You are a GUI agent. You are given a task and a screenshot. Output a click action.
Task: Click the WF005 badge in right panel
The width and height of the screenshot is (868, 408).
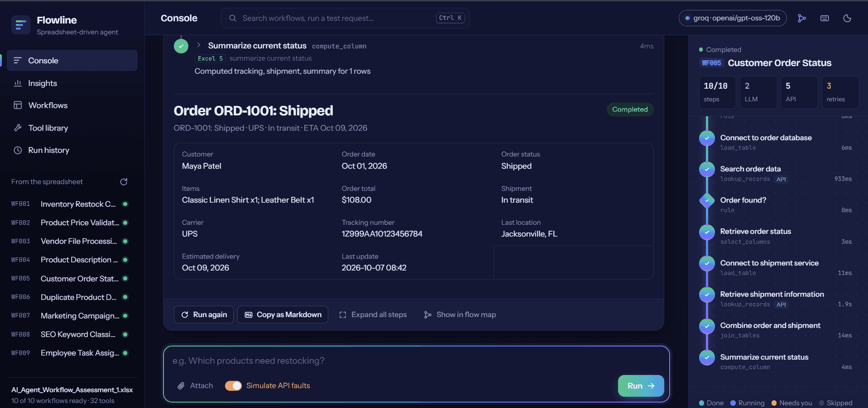[711, 63]
